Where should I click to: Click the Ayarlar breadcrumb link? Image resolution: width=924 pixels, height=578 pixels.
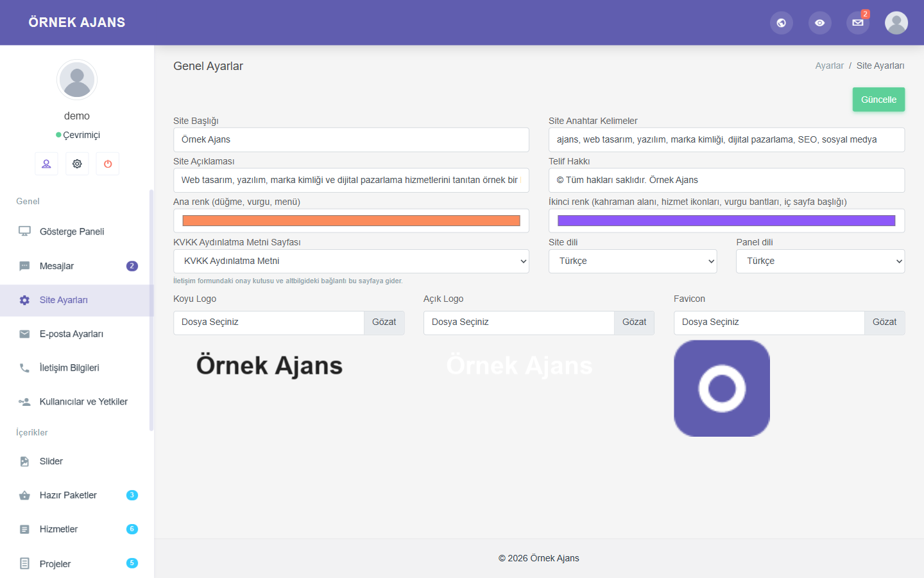point(829,66)
